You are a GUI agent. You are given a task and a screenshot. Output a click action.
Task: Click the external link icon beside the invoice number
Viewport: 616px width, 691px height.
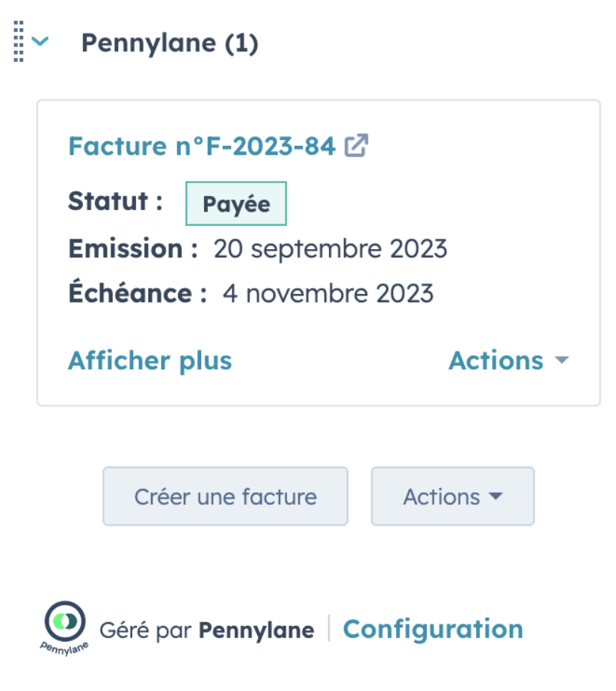pos(356,145)
